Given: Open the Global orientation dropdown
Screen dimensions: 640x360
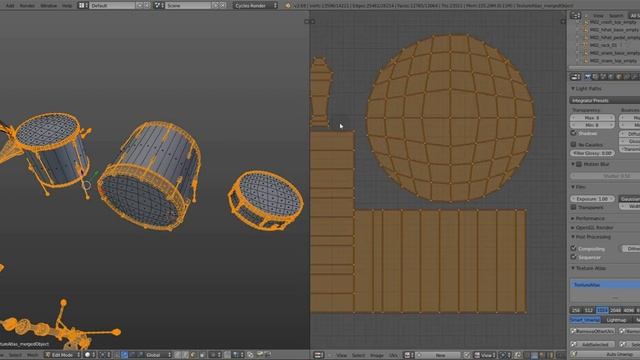Looking at the screenshot, I should [x=158, y=355].
